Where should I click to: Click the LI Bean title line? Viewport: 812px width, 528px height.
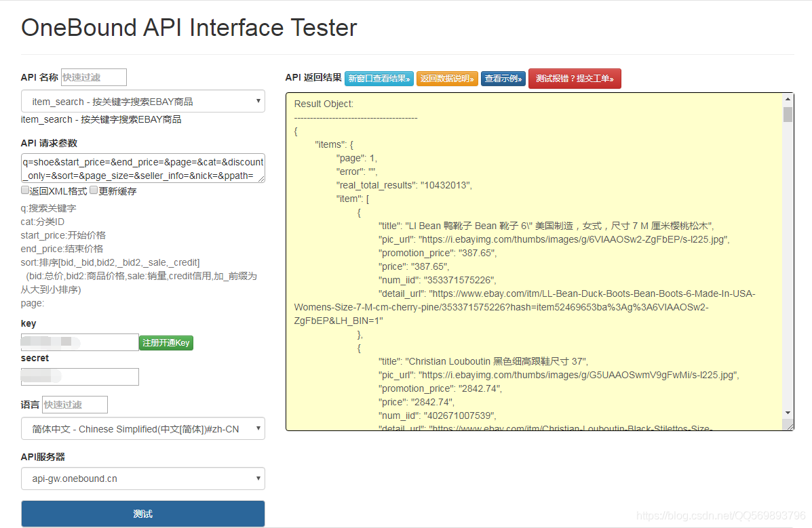click(546, 226)
